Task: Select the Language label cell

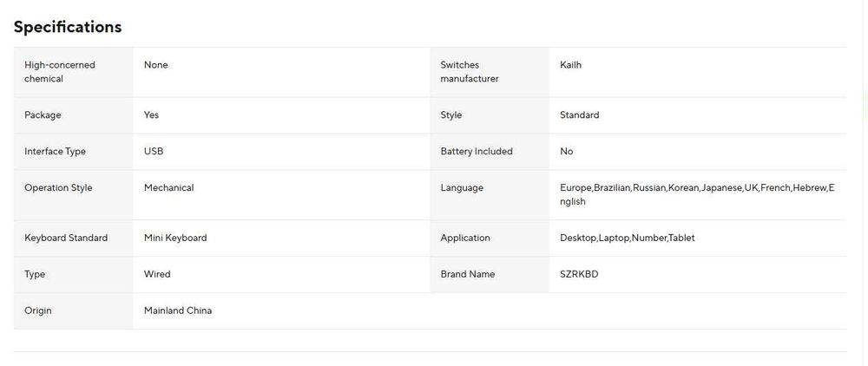Action: (462, 188)
